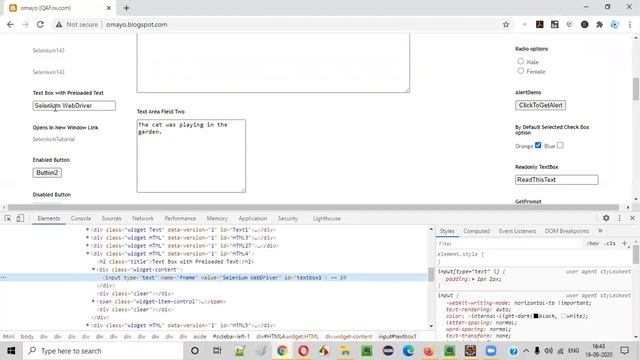Collapse the widget-content div node

(x=93, y=269)
